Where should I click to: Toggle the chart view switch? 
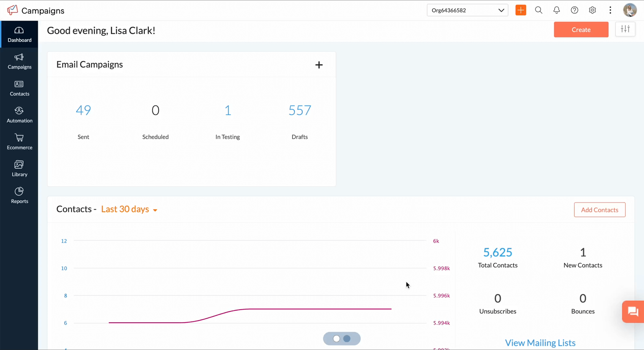click(x=342, y=338)
